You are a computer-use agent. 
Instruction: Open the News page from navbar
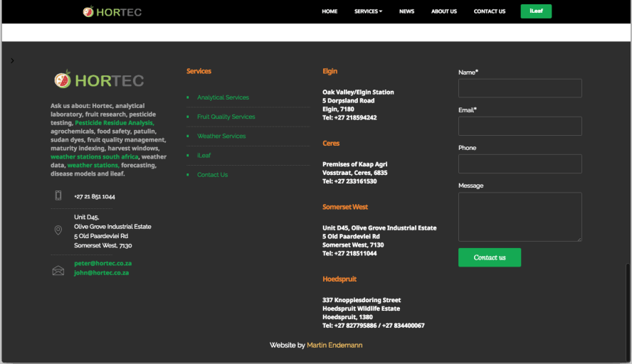[406, 11]
